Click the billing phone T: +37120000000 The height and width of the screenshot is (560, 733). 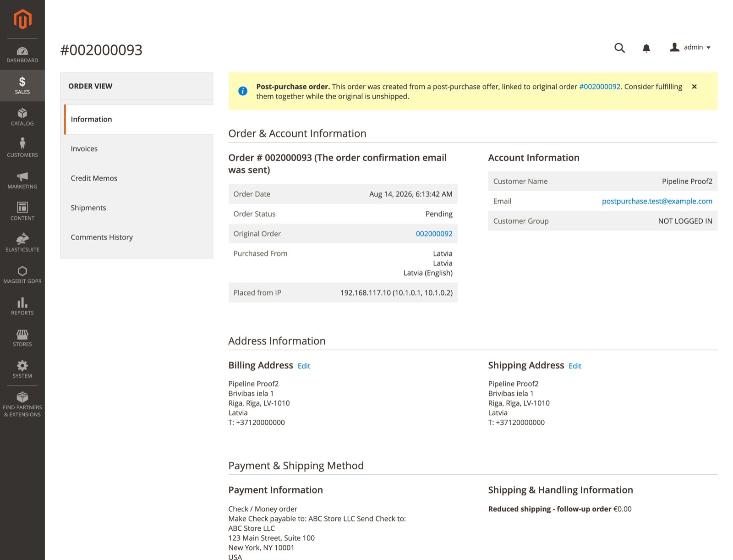coord(257,423)
